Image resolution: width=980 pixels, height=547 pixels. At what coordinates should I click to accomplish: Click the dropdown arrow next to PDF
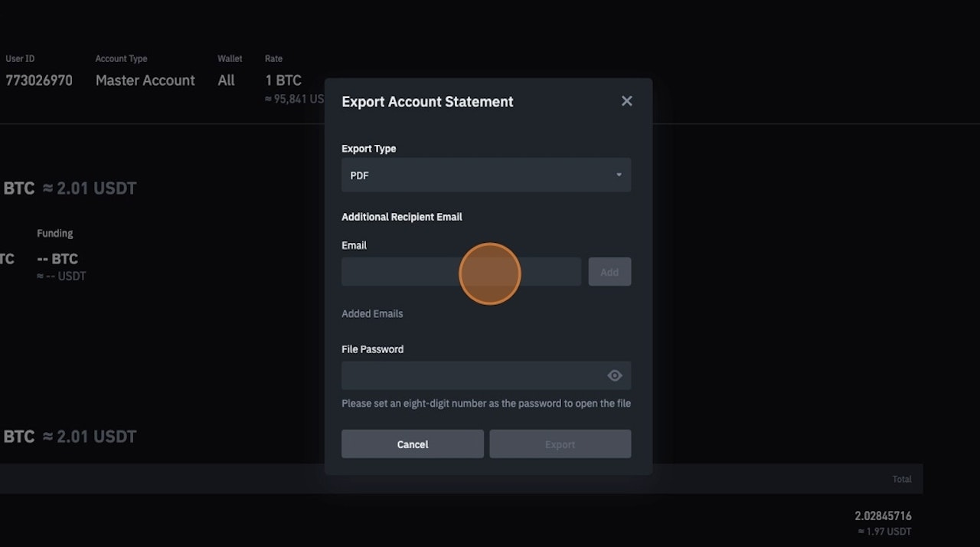[x=618, y=175]
